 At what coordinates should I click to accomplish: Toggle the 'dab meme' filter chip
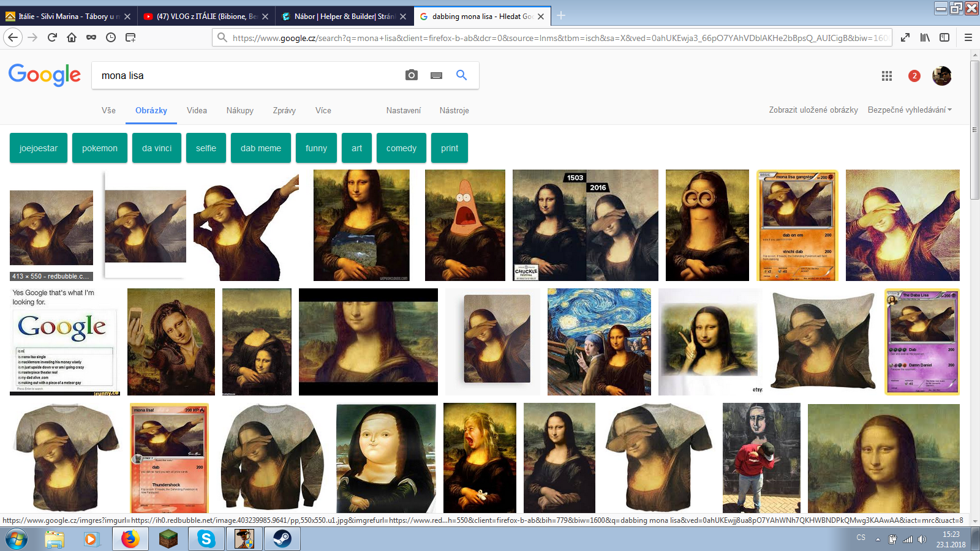click(x=260, y=148)
